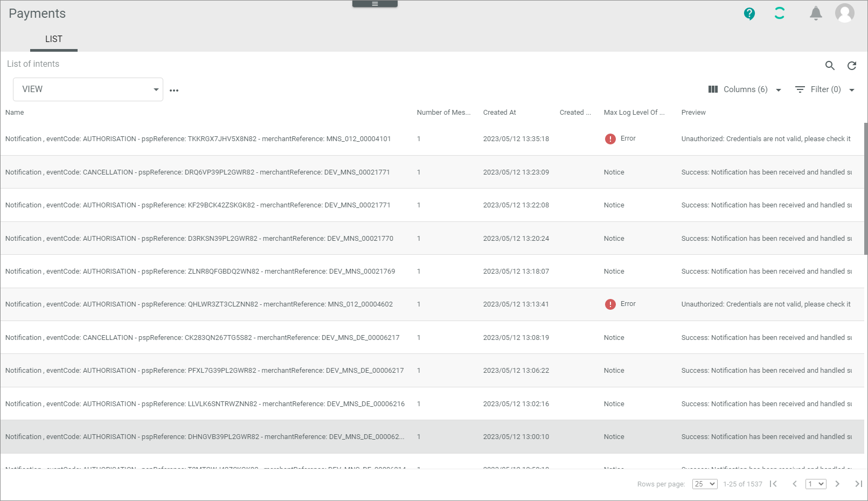The height and width of the screenshot is (501, 868).
Task: Open the three-dots view options menu
Action: coord(174,91)
